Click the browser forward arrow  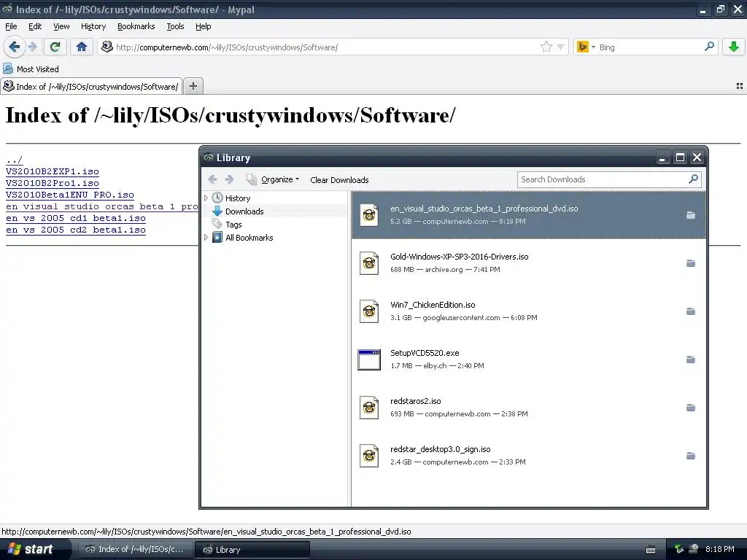[32, 47]
